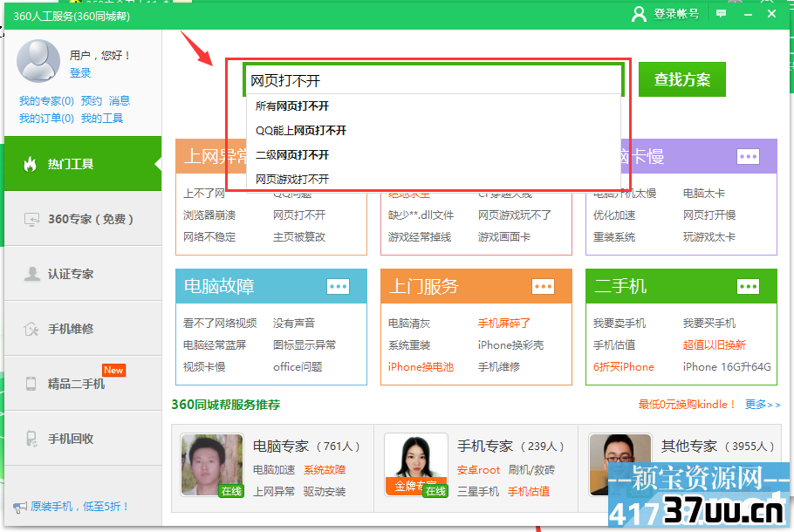Click iPhone换电池 link
The height and width of the screenshot is (532, 794).
point(421,367)
